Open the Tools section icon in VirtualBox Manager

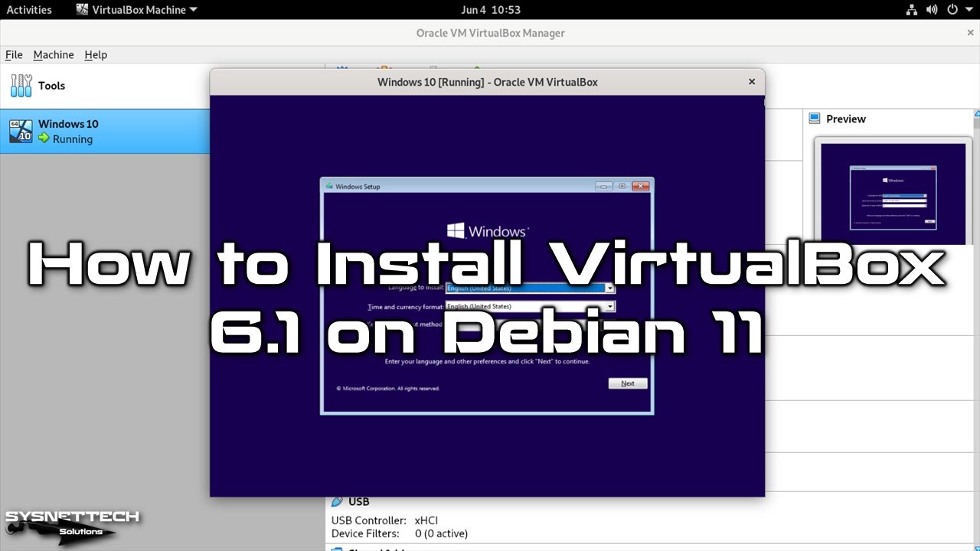[x=21, y=86]
